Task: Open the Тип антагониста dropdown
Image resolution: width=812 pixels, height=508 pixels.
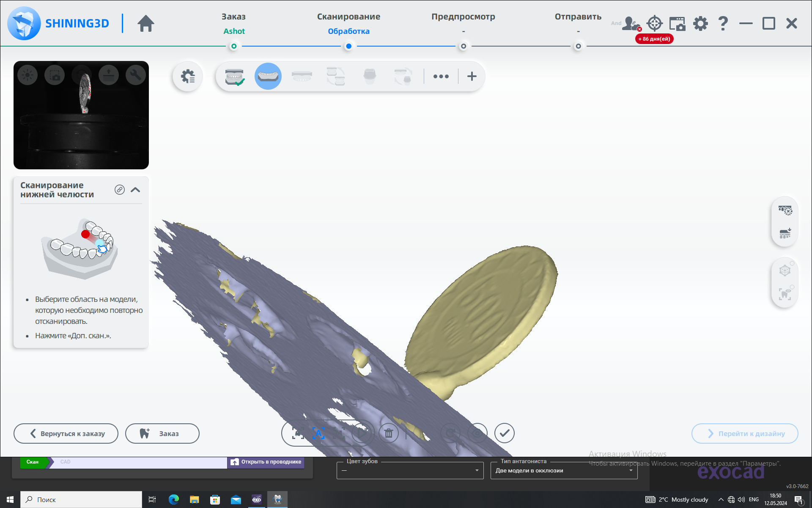Action: [564, 470]
